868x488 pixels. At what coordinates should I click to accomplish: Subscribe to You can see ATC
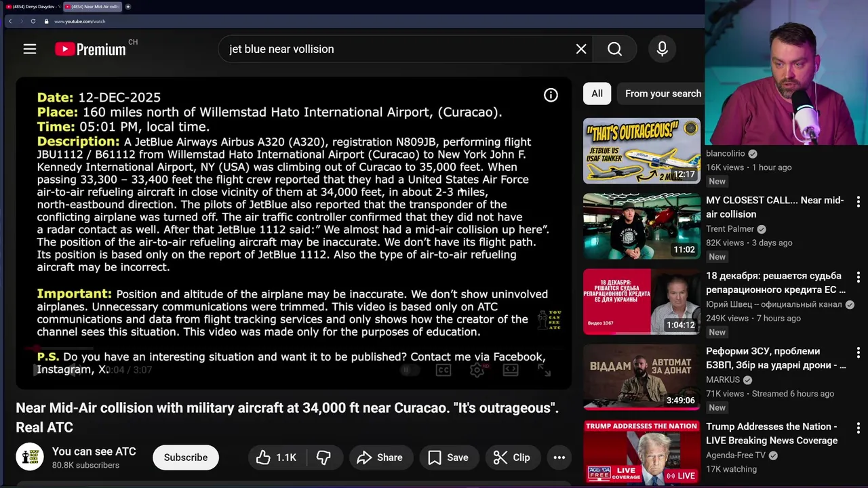(186, 457)
